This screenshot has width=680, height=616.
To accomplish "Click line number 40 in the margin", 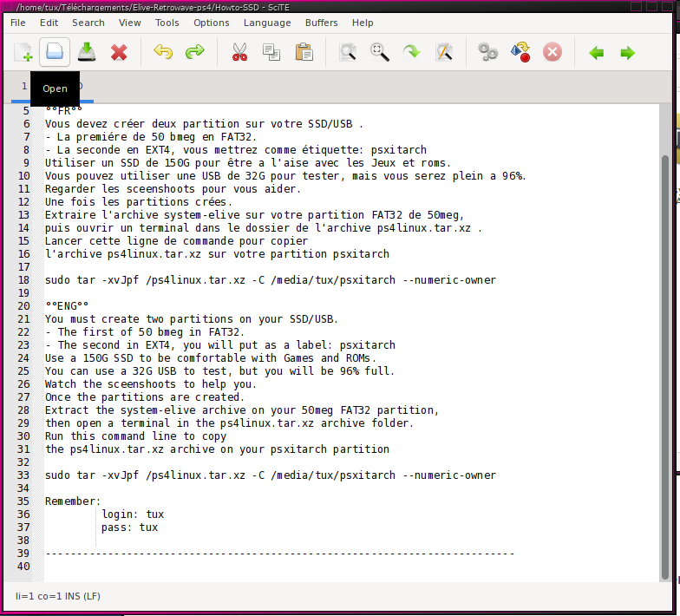I will coord(24,566).
